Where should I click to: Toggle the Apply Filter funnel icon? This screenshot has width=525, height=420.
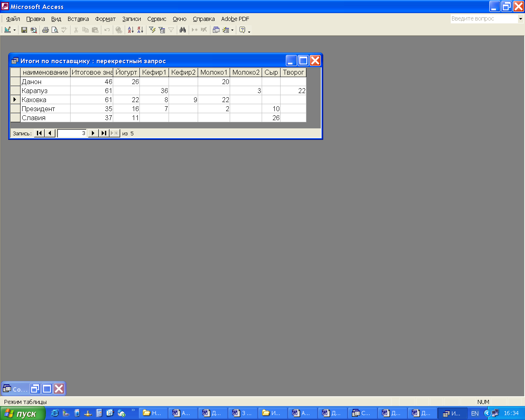(171, 30)
